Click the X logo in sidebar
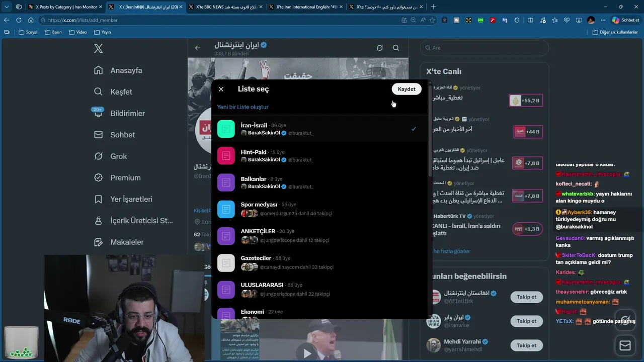Image resolution: width=644 pixels, height=362 pixels. (99, 48)
